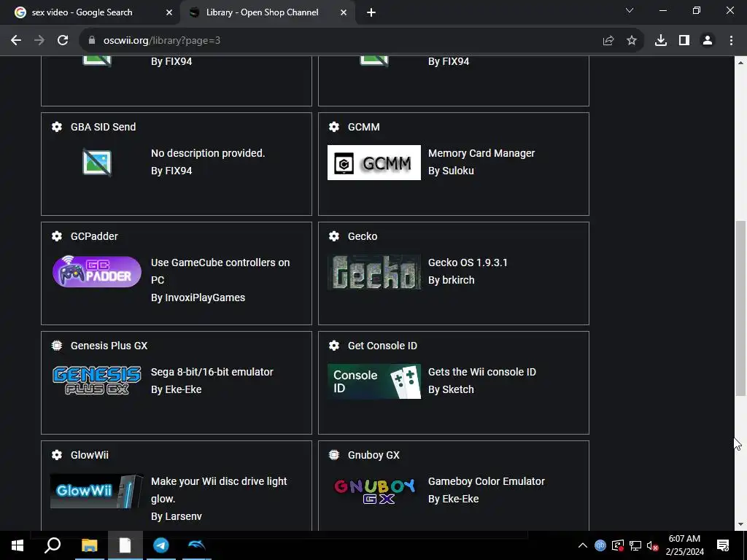The image size is (747, 560).
Task: Open the Chrome three-dot menu
Action: [x=731, y=41]
